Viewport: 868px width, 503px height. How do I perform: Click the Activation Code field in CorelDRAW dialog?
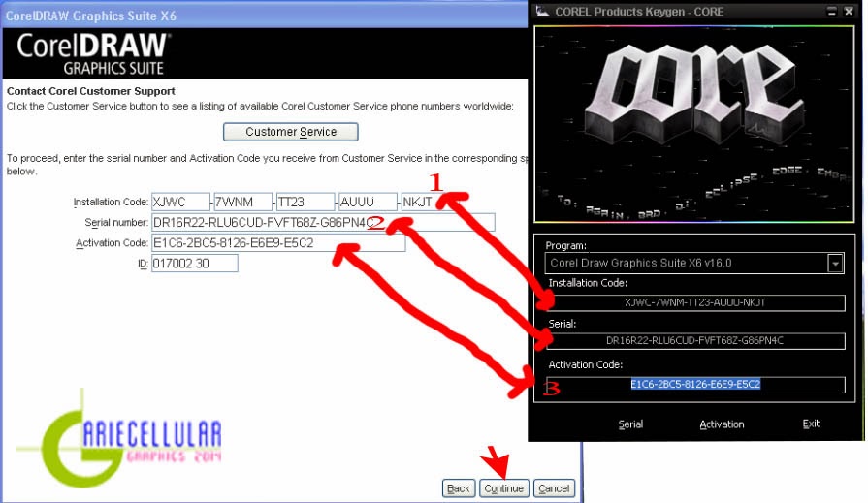click(278, 243)
